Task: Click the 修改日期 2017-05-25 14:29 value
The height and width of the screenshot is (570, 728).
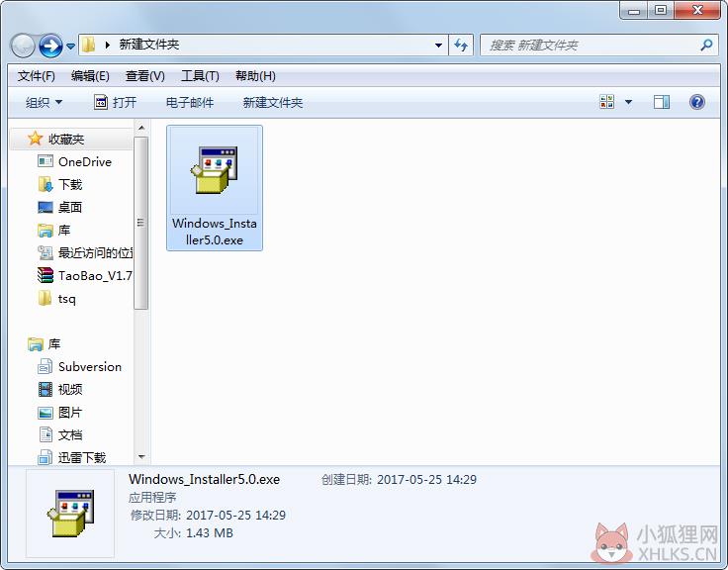Action: point(235,516)
